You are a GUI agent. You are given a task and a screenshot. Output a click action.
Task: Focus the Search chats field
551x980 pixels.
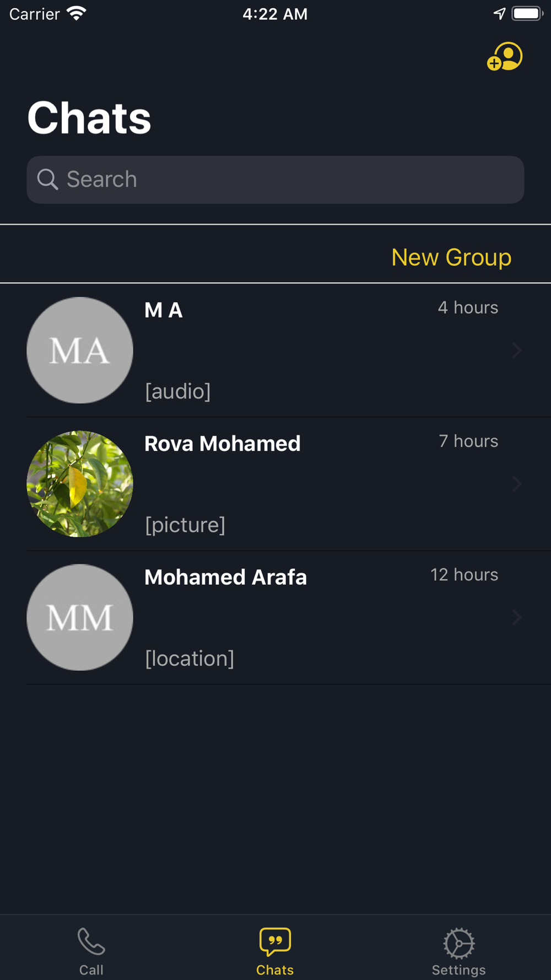click(x=275, y=180)
